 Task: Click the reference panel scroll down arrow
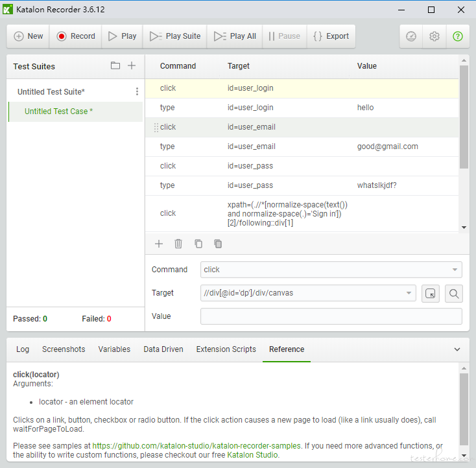pyautogui.click(x=464, y=455)
